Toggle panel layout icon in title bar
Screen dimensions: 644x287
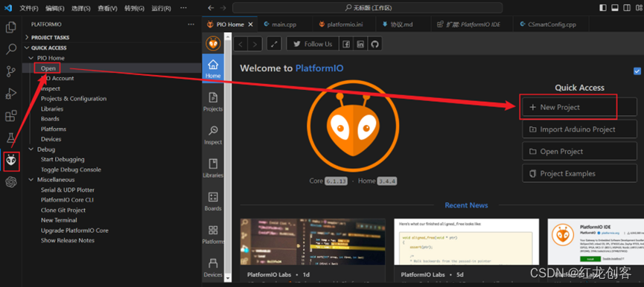(615, 7)
